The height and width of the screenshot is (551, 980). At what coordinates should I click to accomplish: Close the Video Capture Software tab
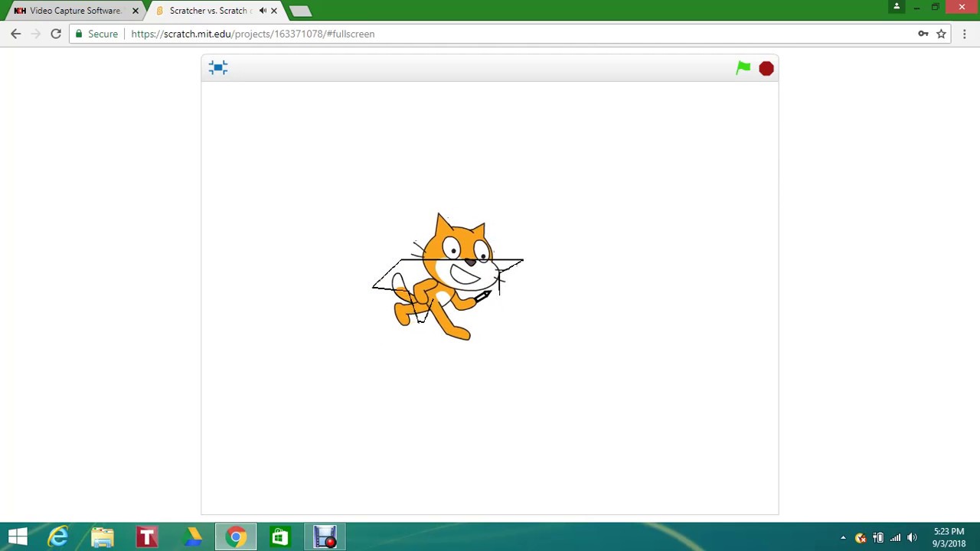136,11
